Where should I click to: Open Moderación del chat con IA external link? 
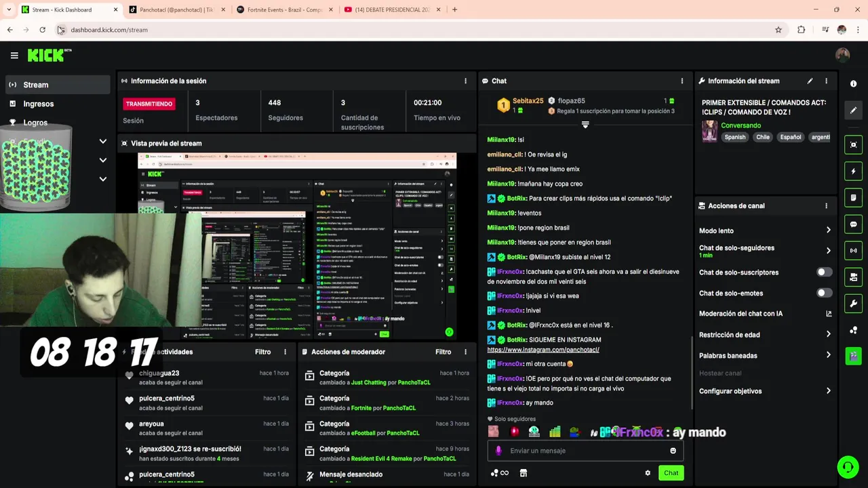click(x=828, y=314)
